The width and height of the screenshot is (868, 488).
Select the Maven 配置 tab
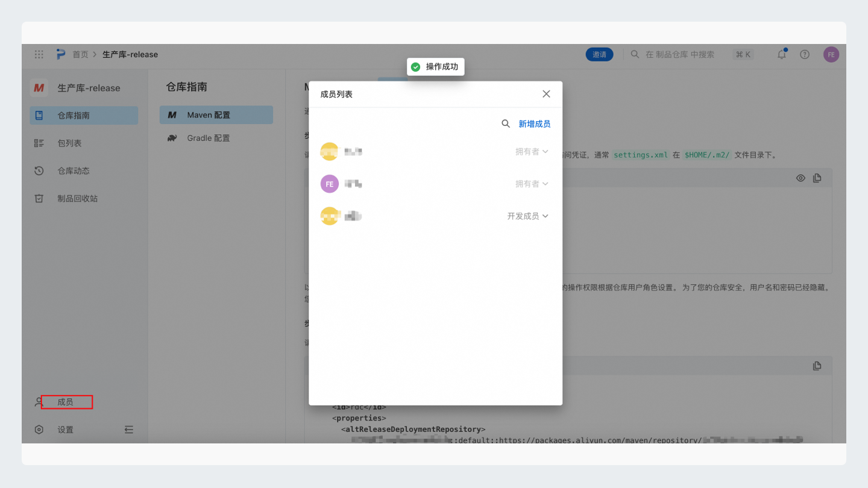(216, 115)
